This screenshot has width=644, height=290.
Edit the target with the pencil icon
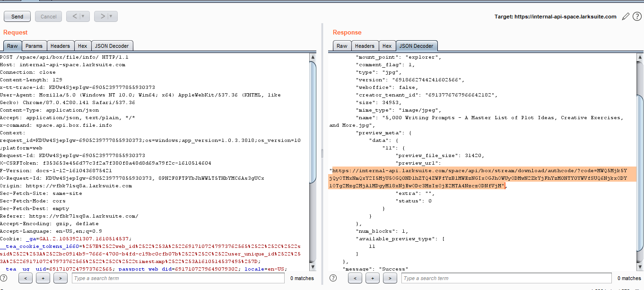(626, 17)
